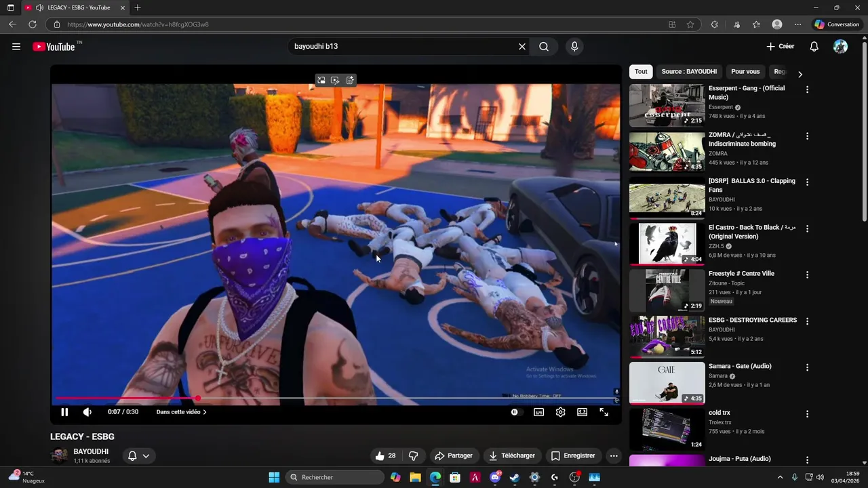Click the Créer button
The width and height of the screenshot is (868, 488).
(781, 47)
